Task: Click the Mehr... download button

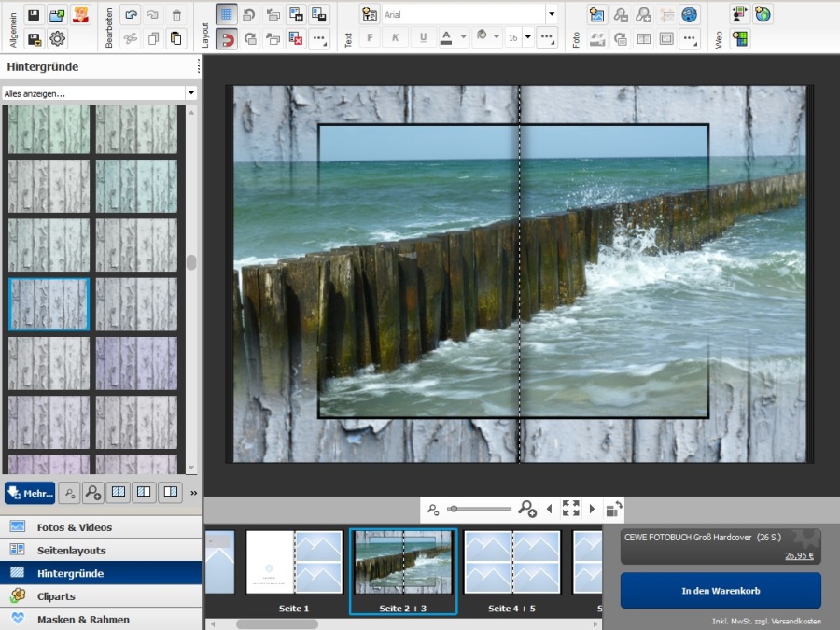Action: 31,492
